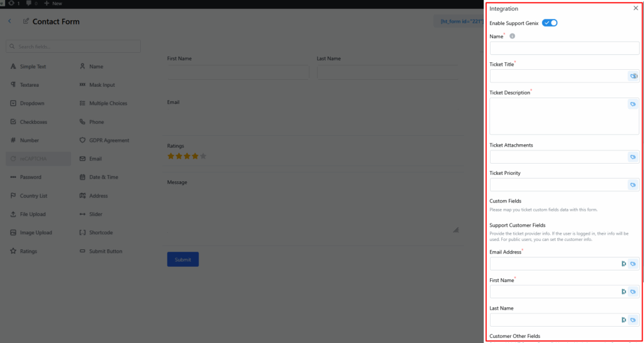Toggle the Enable Support Genix switch
Screen dimensions: 644x343
pyautogui.click(x=550, y=23)
